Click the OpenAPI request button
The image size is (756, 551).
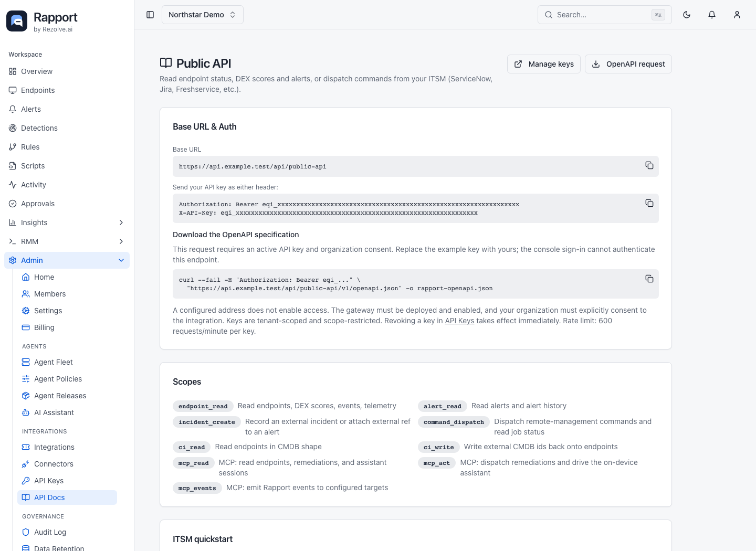pyautogui.click(x=628, y=64)
